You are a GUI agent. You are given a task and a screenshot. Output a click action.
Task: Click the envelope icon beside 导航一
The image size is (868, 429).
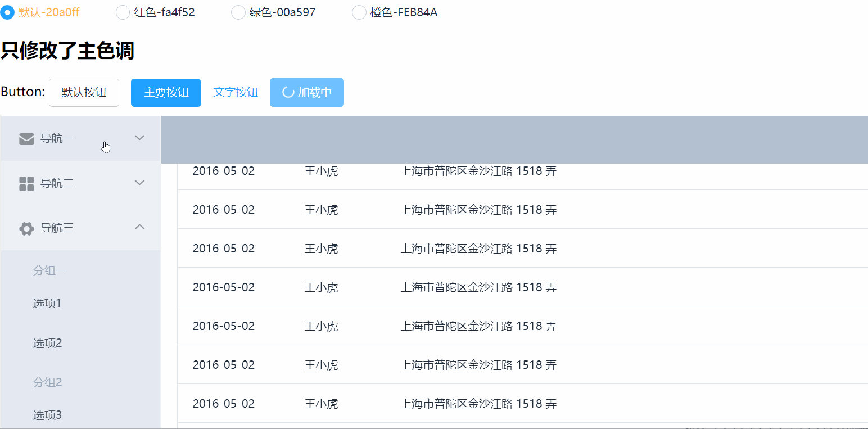[x=27, y=139]
